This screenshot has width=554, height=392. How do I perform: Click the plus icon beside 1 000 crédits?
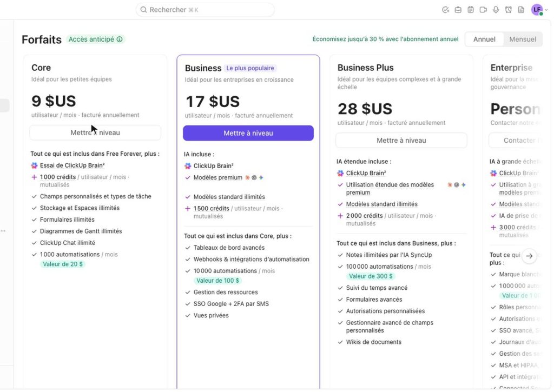tap(34, 177)
